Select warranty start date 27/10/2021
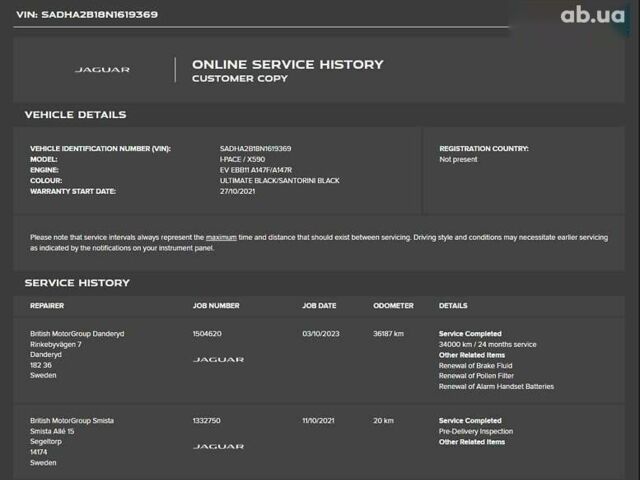The width and height of the screenshot is (640, 480). coord(238,191)
